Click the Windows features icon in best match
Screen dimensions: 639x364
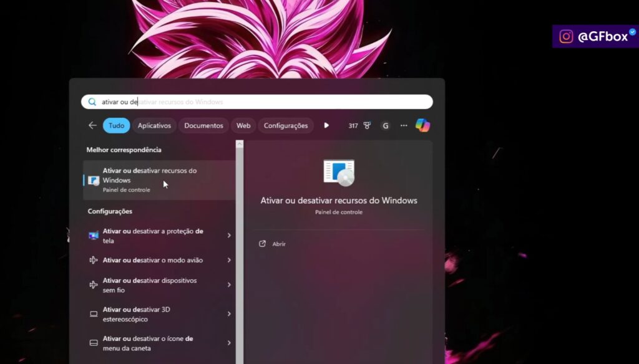click(94, 180)
